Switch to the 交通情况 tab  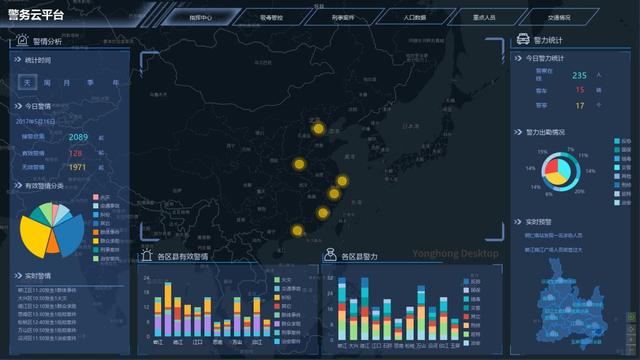tap(559, 18)
